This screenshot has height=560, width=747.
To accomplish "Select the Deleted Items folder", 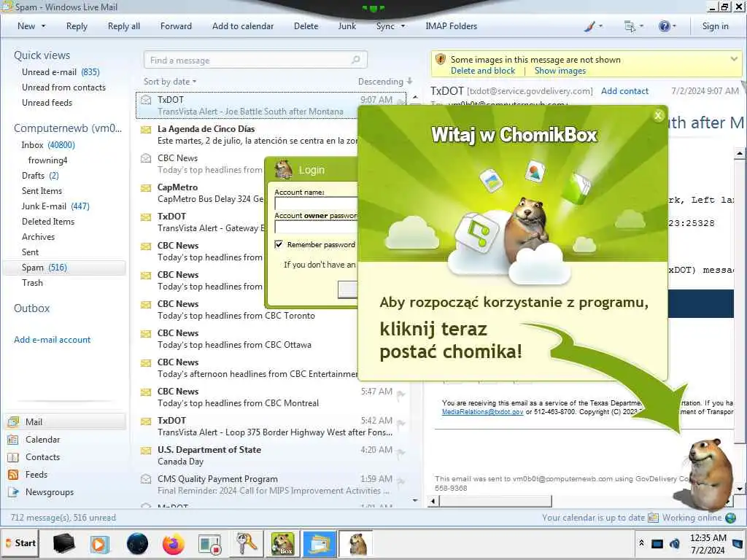I will (x=48, y=222).
